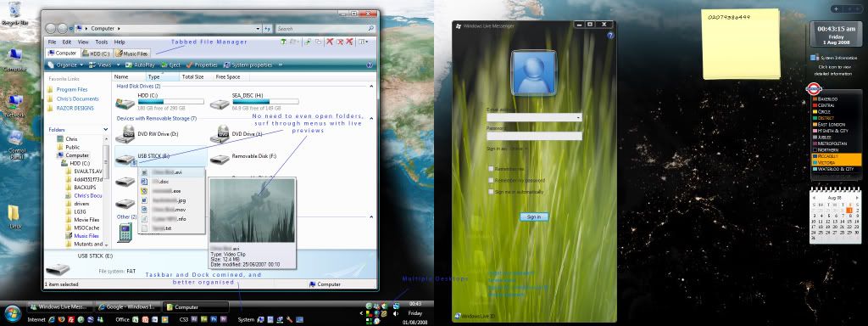Collapse Devices with Removable Storage group
The width and height of the screenshot is (868, 326).
point(371,118)
